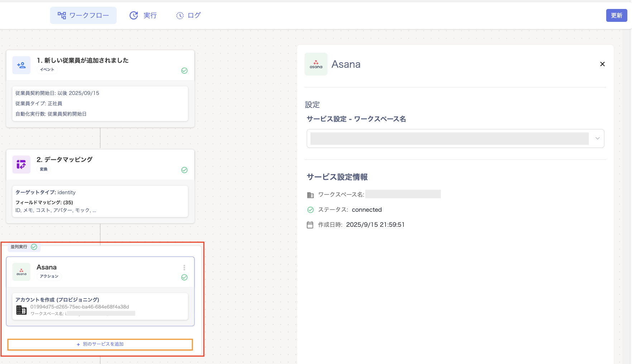Viewport: 632px width, 364px height.
Task: Click the green check on step 1
Action: [x=185, y=71]
